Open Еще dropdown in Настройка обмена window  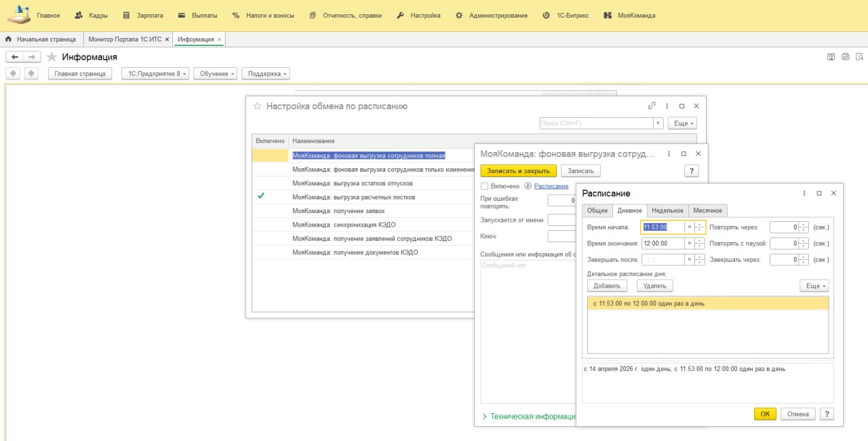point(682,123)
